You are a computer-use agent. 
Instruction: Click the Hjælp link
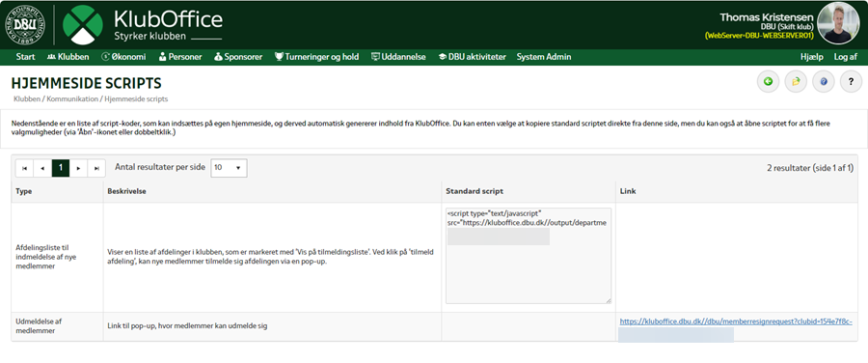tap(811, 57)
